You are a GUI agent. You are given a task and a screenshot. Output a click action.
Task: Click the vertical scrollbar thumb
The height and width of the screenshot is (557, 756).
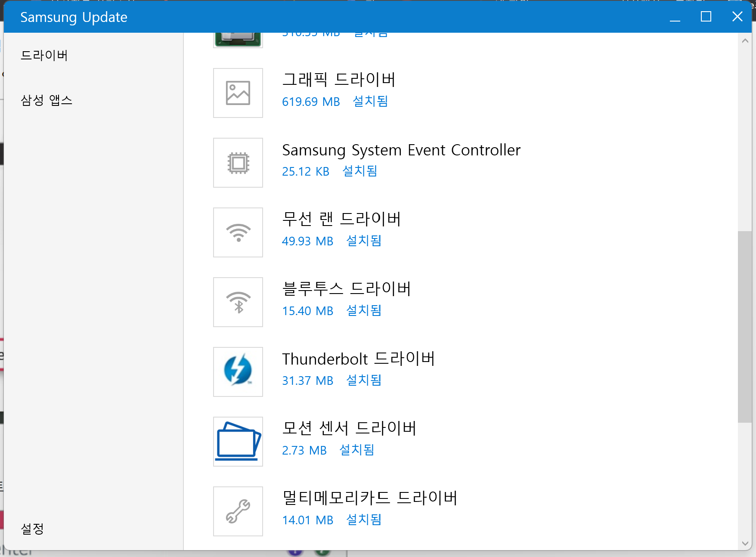point(745,327)
